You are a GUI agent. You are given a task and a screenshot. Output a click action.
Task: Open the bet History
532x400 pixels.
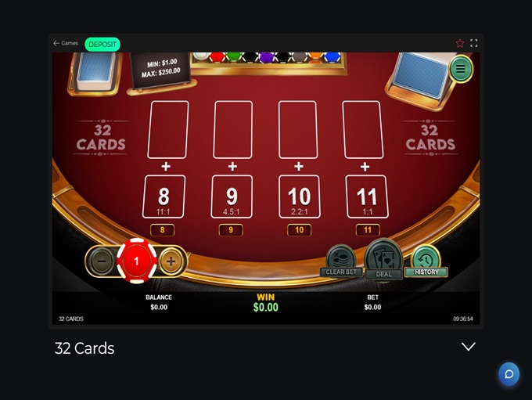426,261
